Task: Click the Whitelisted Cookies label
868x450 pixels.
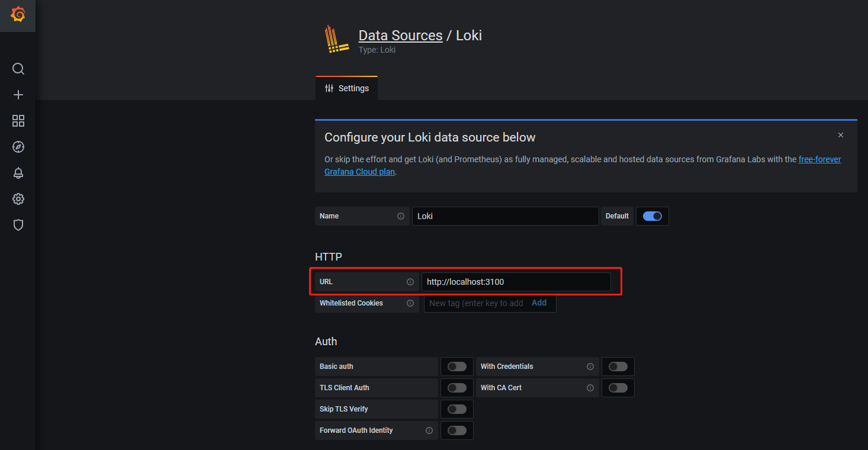Action: point(351,303)
